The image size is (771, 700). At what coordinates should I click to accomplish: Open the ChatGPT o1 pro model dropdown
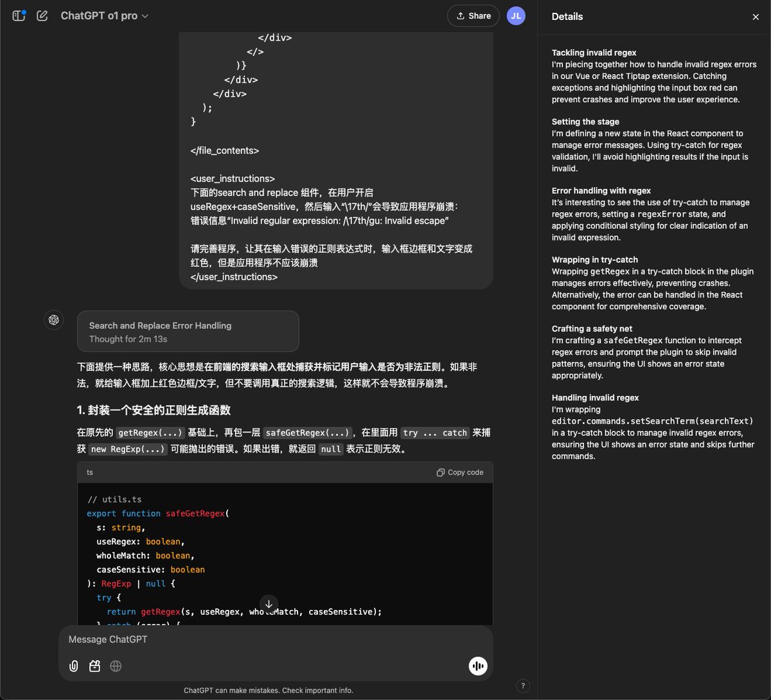[104, 16]
